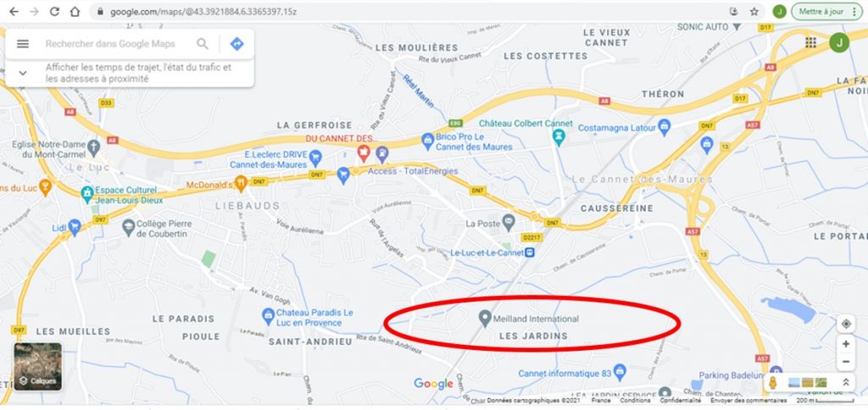
Task: Open the Google apps grid
Action: [x=811, y=42]
